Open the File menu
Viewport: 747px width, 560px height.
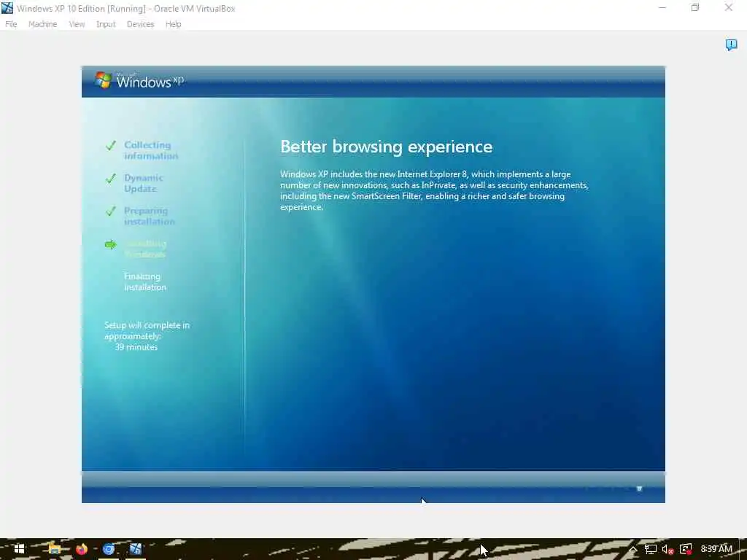[x=11, y=24]
